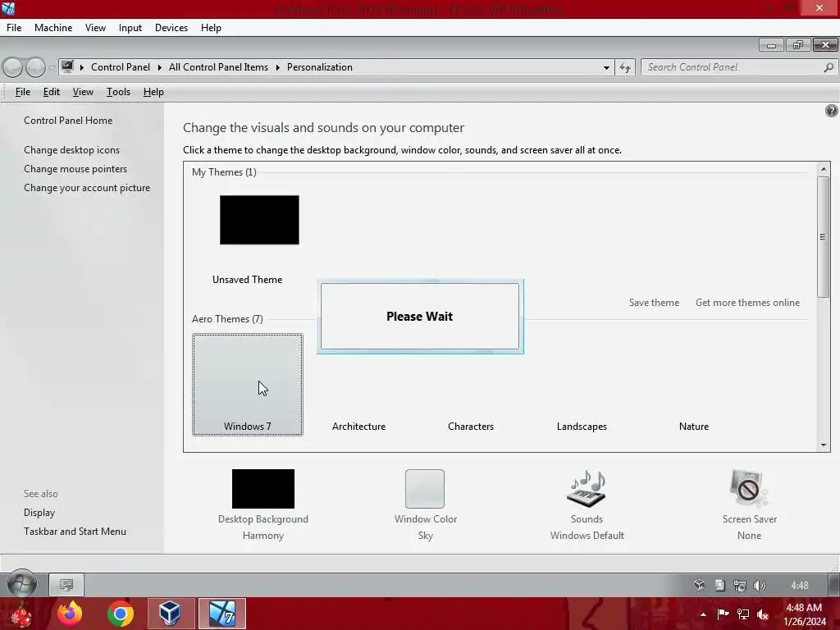Click the Personalization breadcrumb
Image resolution: width=840 pixels, height=630 pixels.
point(320,67)
